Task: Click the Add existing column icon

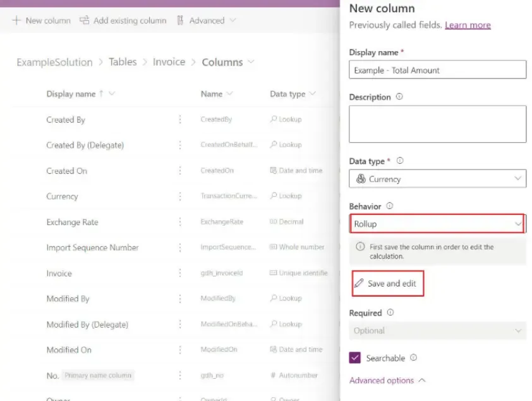Action: tap(84, 20)
